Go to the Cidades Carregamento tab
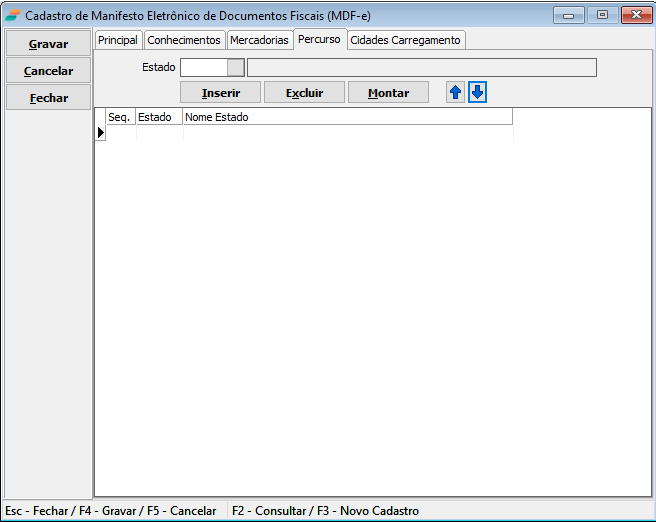Image resolution: width=656 pixels, height=522 pixels. (x=405, y=40)
